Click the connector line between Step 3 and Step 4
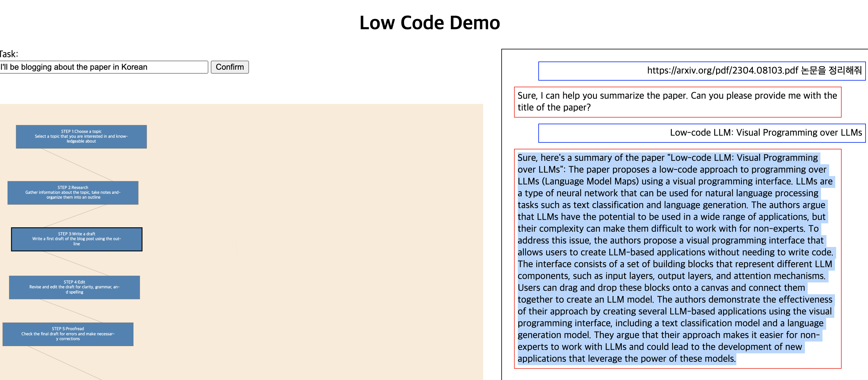 [76, 263]
